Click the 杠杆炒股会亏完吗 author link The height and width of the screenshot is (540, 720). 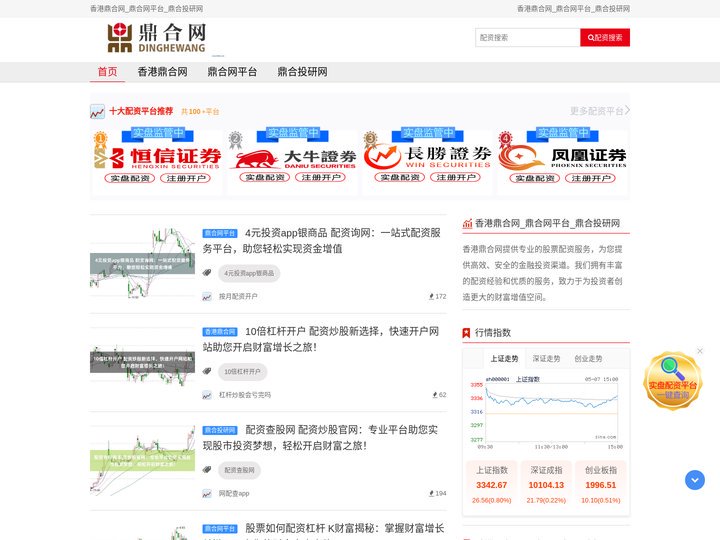245,395
